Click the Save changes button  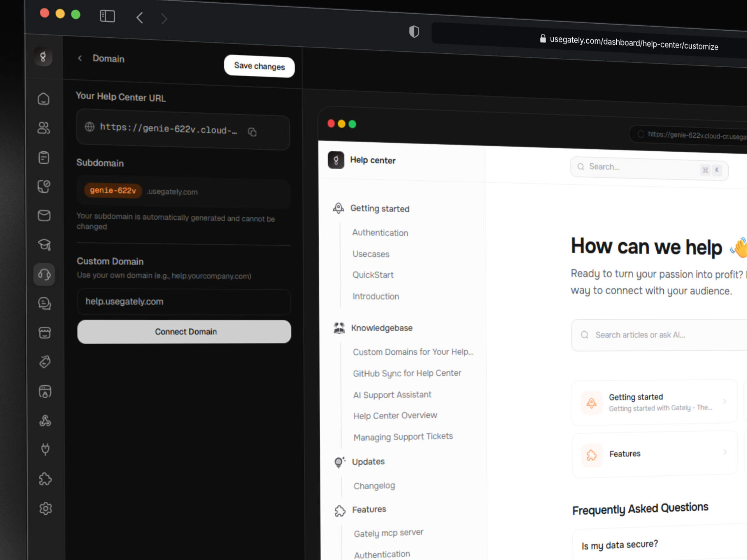pyautogui.click(x=259, y=66)
